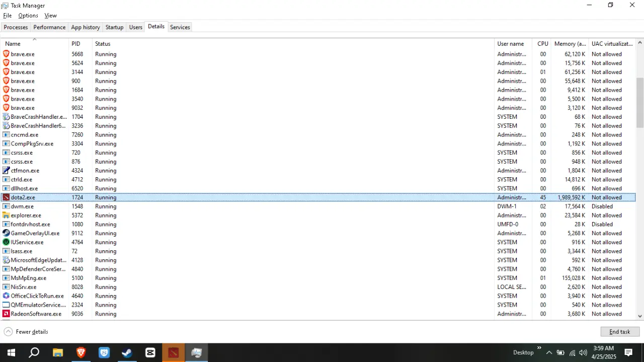644x362 pixels.
Task: Open the Windows Start menu
Action: (11, 352)
